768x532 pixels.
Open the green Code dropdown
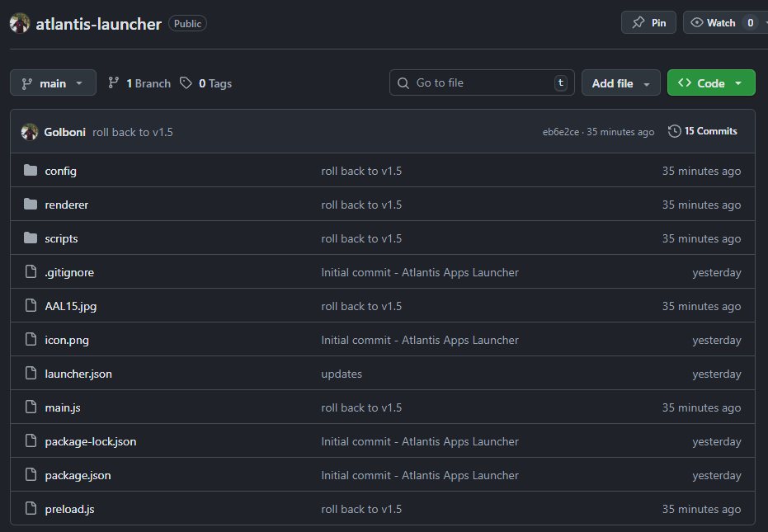point(711,83)
